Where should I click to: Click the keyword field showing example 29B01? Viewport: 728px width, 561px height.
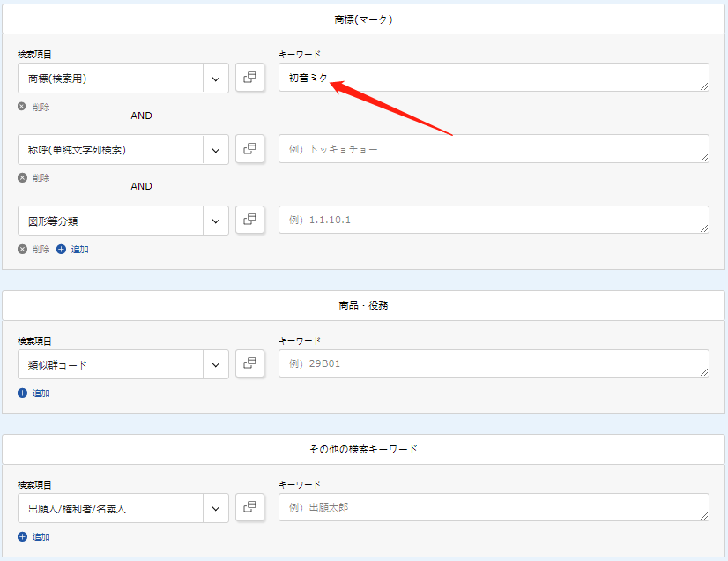[x=494, y=363]
